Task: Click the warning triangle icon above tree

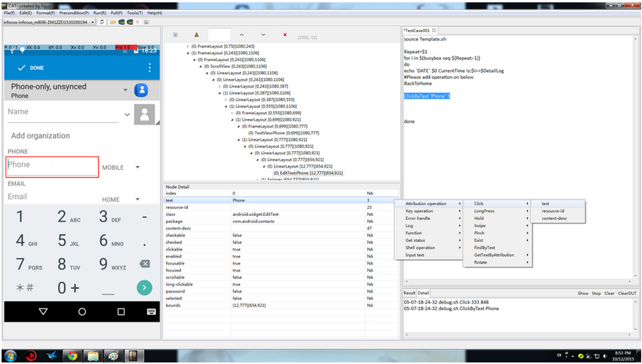Action: (x=196, y=35)
